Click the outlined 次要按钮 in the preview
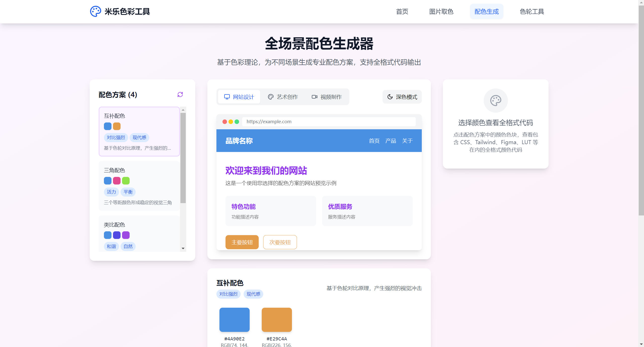Screen dimensions: 644x347 [280, 242]
